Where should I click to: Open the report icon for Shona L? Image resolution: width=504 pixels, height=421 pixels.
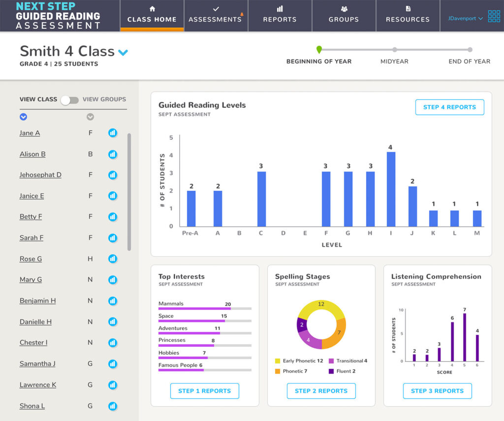coord(113,406)
